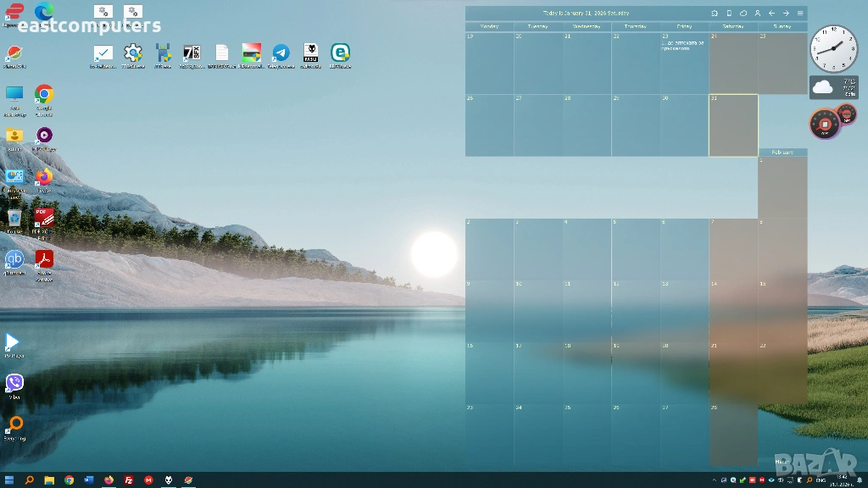Launch Google Chrome from the taskbar
Image resolution: width=868 pixels, height=488 pixels.
pyautogui.click(x=69, y=480)
